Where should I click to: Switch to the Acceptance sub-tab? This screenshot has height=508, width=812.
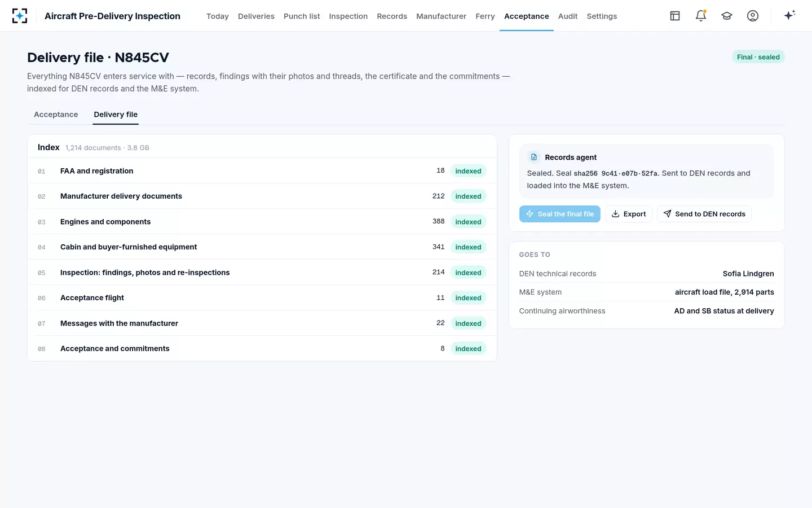56,115
